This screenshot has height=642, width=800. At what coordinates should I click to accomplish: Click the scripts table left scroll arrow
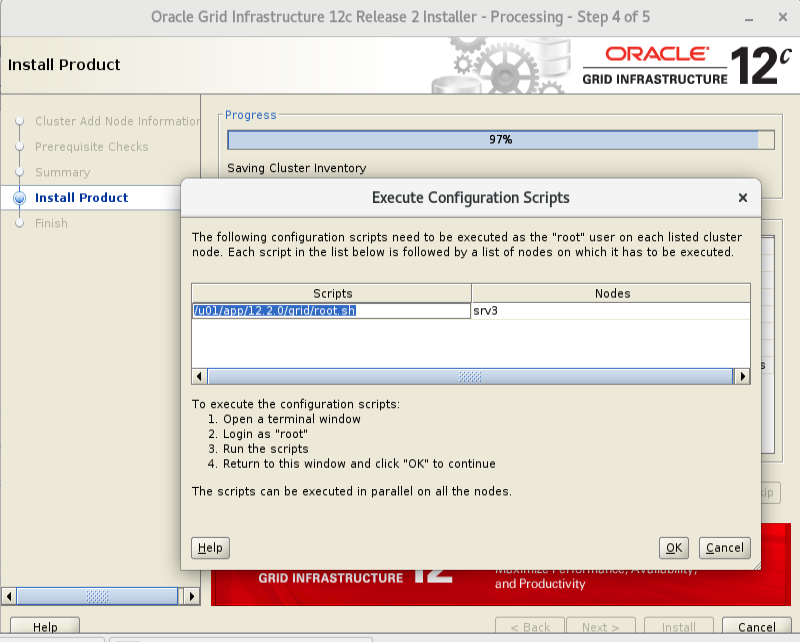pos(199,377)
